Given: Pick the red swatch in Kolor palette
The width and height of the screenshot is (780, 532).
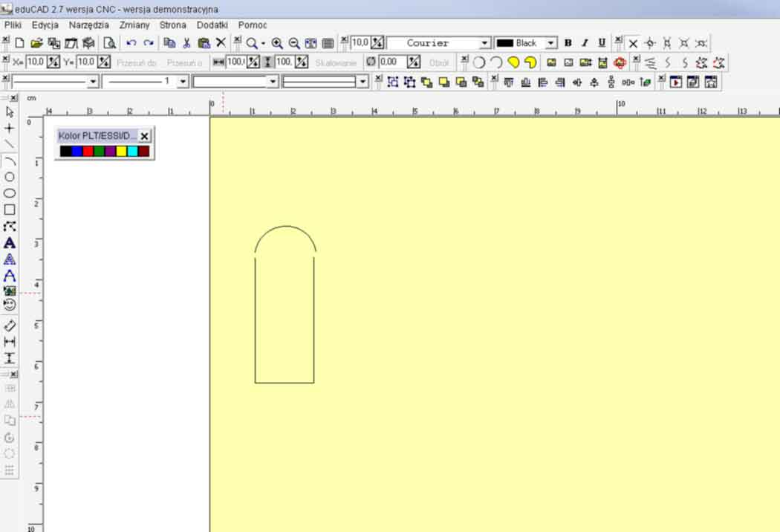Looking at the screenshot, I should point(88,151).
